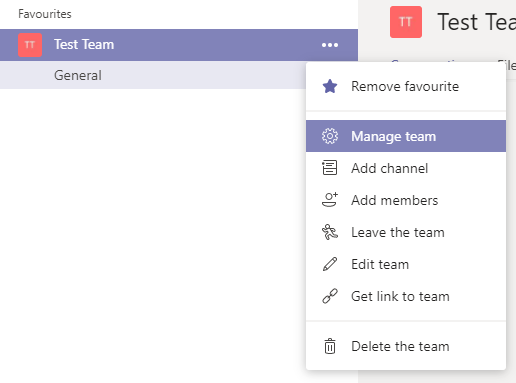The height and width of the screenshot is (383, 516).
Task: Open the Test Team more options ellipsis
Action: point(330,45)
